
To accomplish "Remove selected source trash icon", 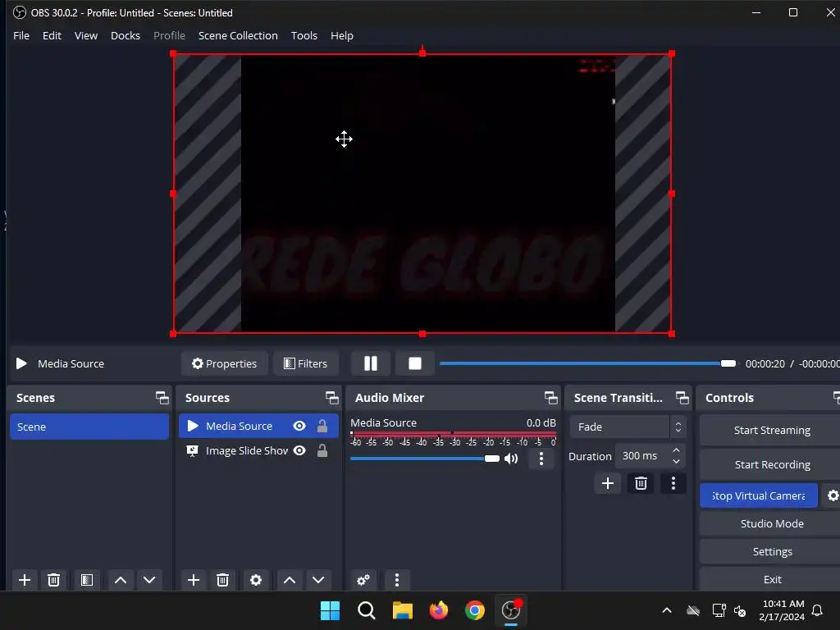I will tap(223, 580).
